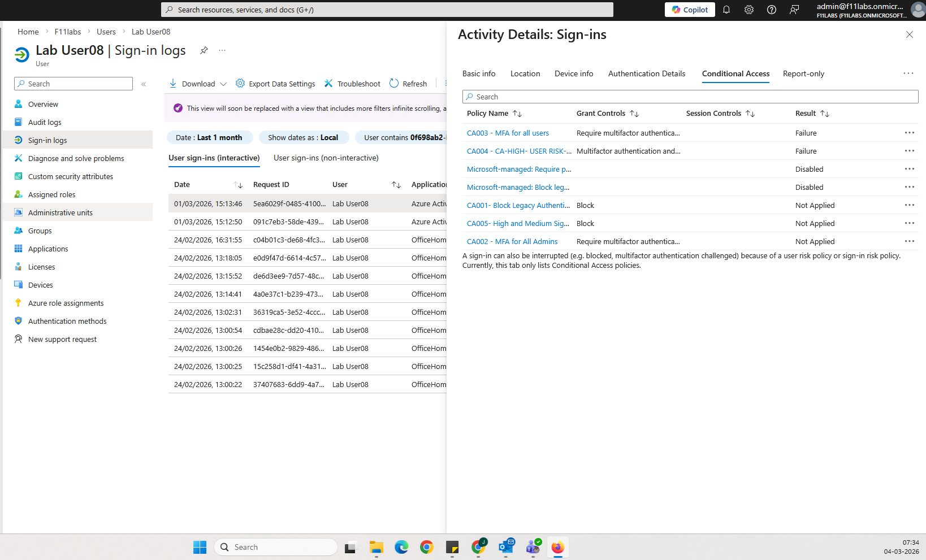This screenshot has width=926, height=560.
Task: Open the CA004 - CA-HIGH- USER RISK policy link
Action: 518,151
